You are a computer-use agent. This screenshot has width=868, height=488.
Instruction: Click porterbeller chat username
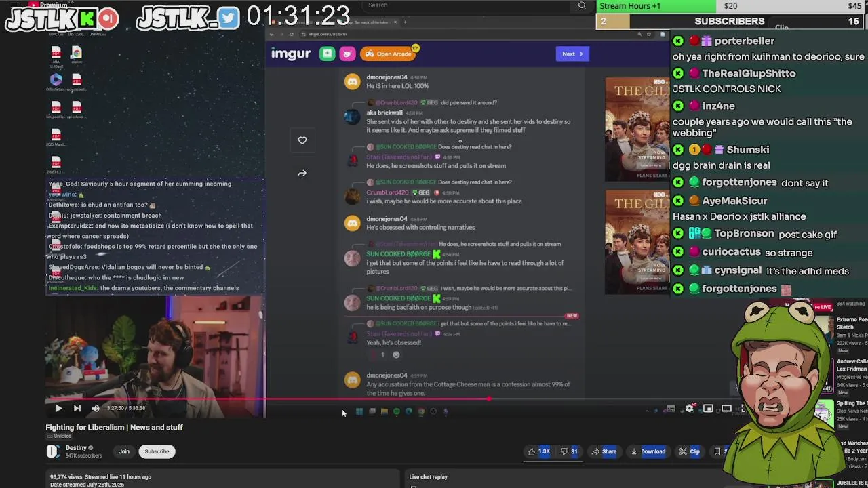[x=744, y=41]
